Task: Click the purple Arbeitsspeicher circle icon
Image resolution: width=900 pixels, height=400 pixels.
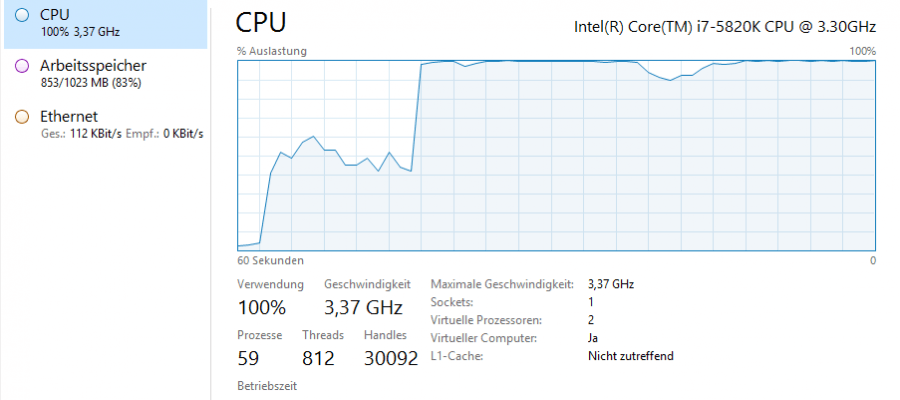Action: pyautogui.click(x=22, y=67)
